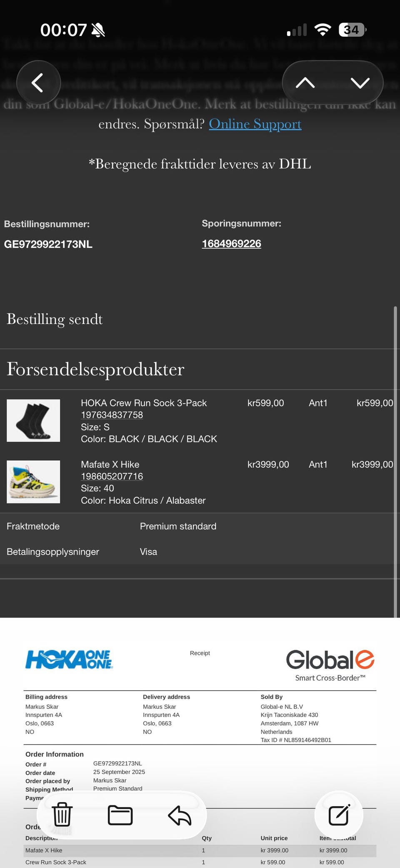Open tracking number 1684969226 link

[231, 244]
